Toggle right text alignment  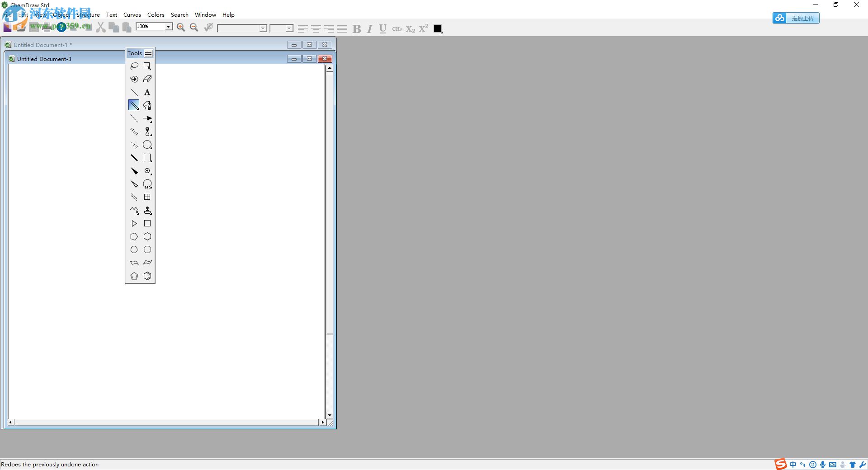click(x=329, y=29)
